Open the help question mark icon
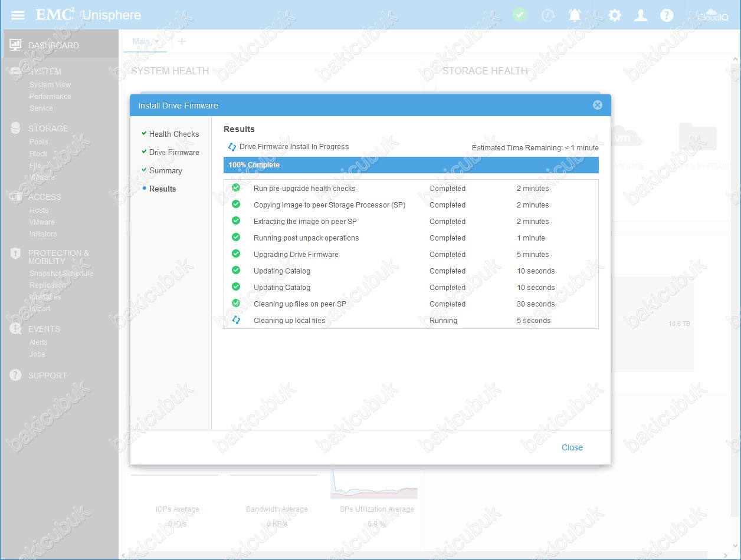Image resolution: width=741 pixels, height=560 pixels. click(x=667, y=15)
